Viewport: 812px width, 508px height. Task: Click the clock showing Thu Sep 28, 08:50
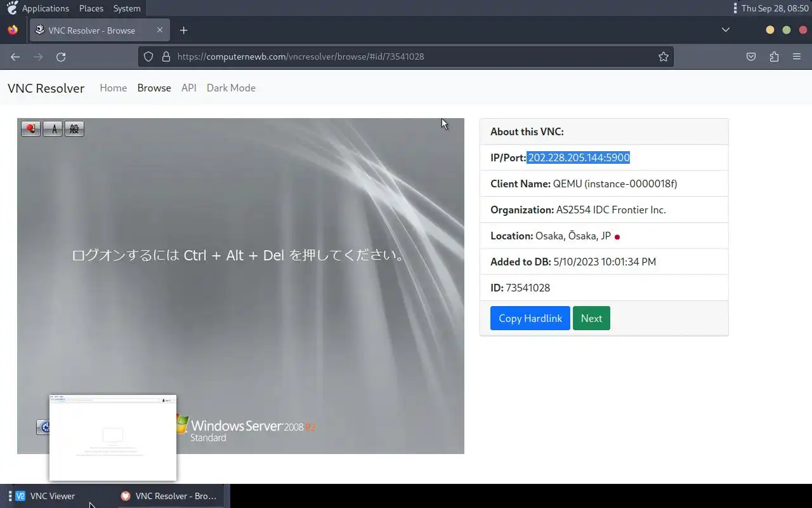tap(775, 8)
